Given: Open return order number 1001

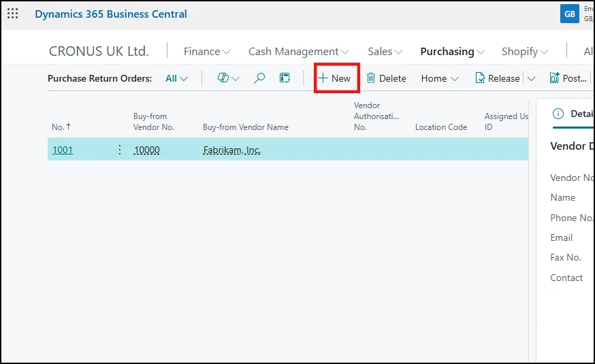Looking at the screenshot, I should pos(63,150).
